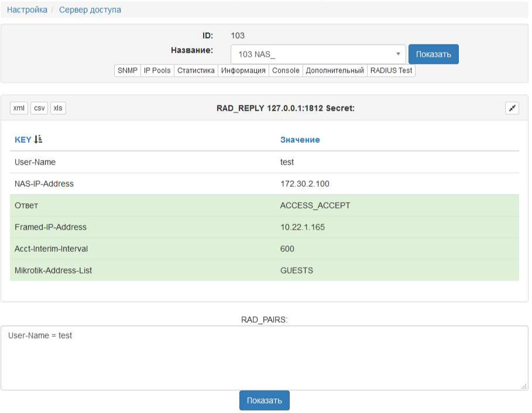
Task: Open the 103 NAS_ name dropdown
Action: click(x=318, y=54)
